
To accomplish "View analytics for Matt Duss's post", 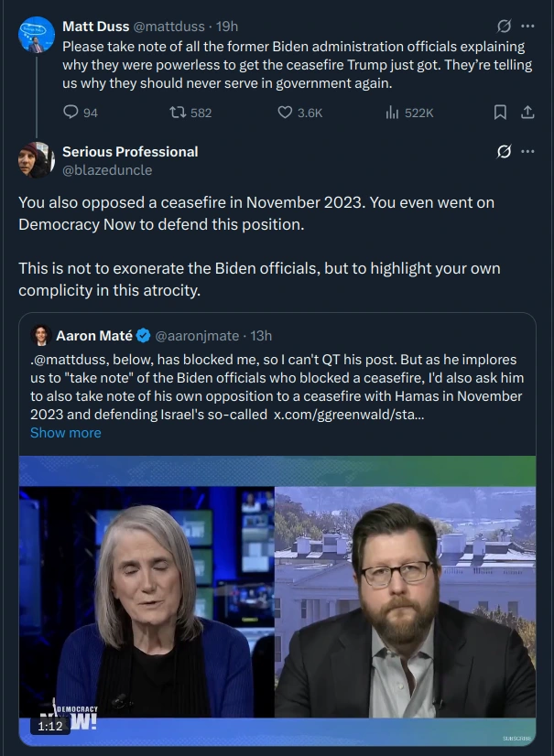I will pos(392,113).
